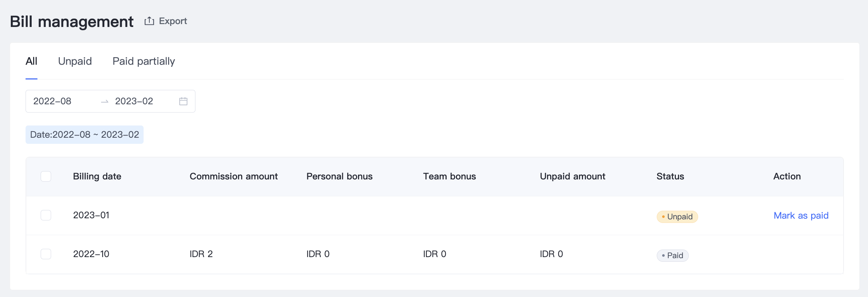
Task: Open the calendar picker icon
Action: (x=183, y=101)
